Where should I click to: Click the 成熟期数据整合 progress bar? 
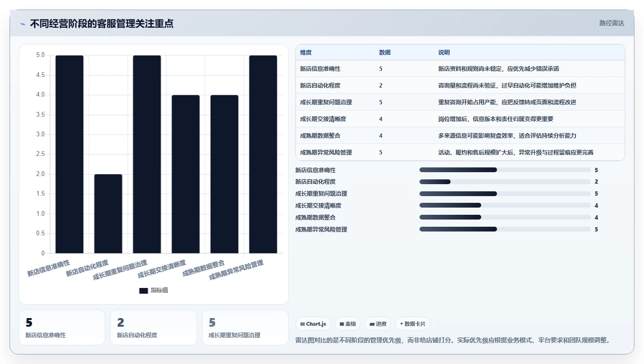point(505,217)
